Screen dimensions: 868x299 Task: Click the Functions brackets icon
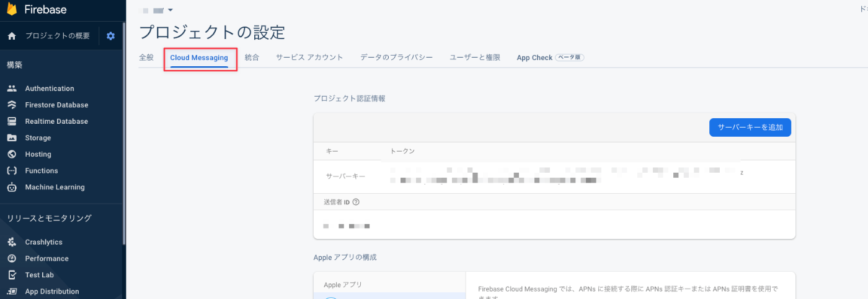(x=12, y=171)
